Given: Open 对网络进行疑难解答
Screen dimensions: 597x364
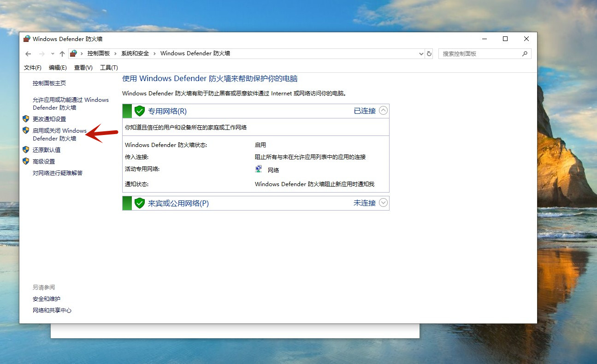Looking at the screenshot, I should (x=58, y=173).
